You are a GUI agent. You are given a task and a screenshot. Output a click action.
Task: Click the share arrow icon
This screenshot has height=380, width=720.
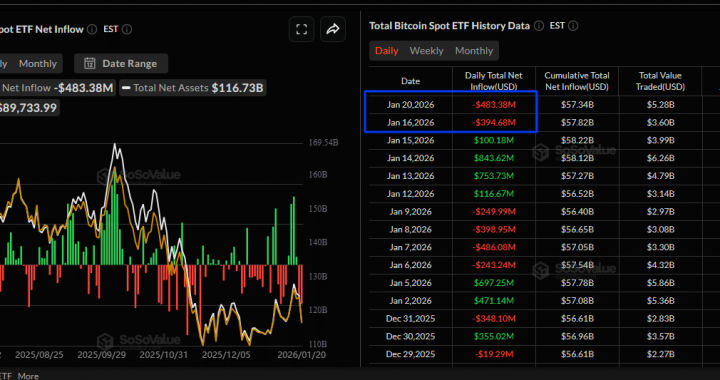[x=332, y=29]
